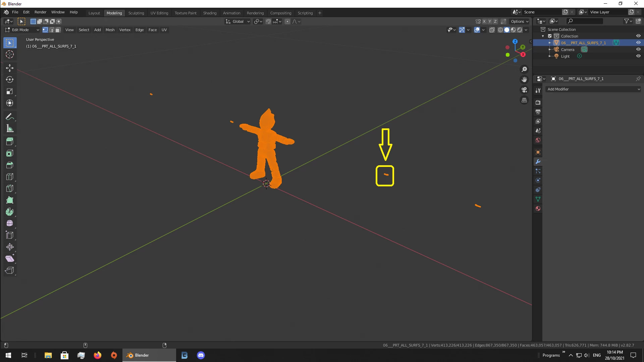Select the Measure tool
Image resolution: width=644 pixels, height=362 pixels.
point(9,129)
